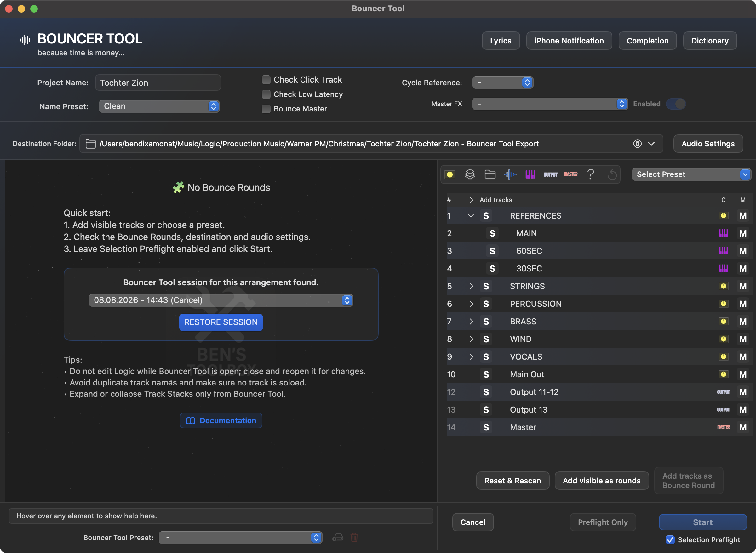Click the Preflight Only button
The width and height of the screenshot is (756, 553).
tap(602, 522)
